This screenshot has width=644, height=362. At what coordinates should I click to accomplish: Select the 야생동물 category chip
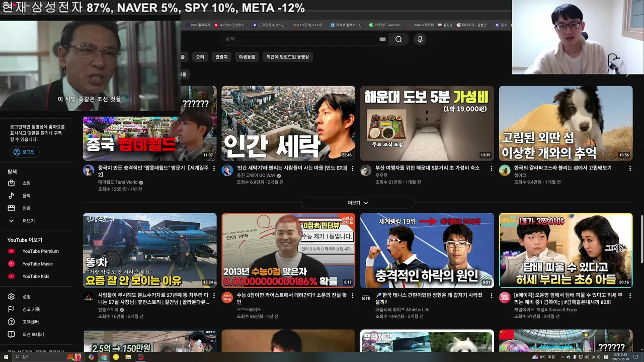point(247,57)
